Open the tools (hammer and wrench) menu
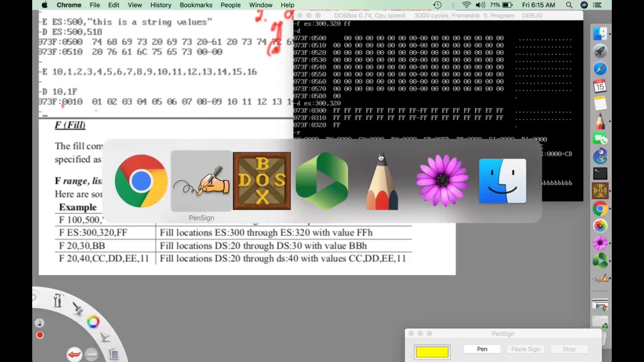Image resolution: width=644 pixels, height=362 pixels. click(57, 300)
